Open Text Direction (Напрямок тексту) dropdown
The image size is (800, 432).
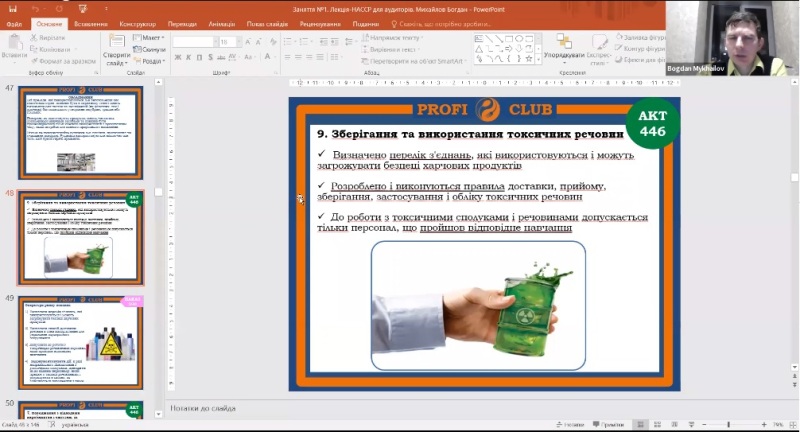coord(391,38)
